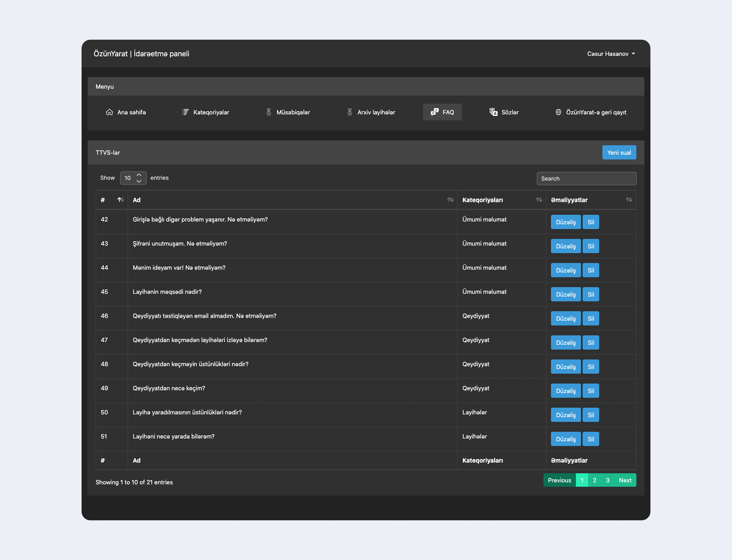Image resolution: width=732 pixels, height=560 pixels.
Task: Open the Cəsur Hasanov user dropdown
Action: [x=611, y=54]
